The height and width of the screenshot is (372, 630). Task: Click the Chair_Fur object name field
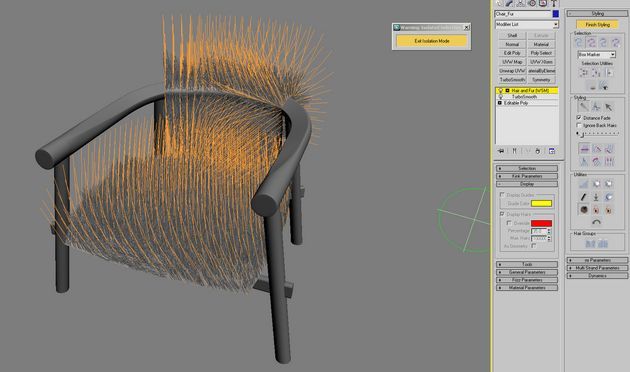coord(523,14)
